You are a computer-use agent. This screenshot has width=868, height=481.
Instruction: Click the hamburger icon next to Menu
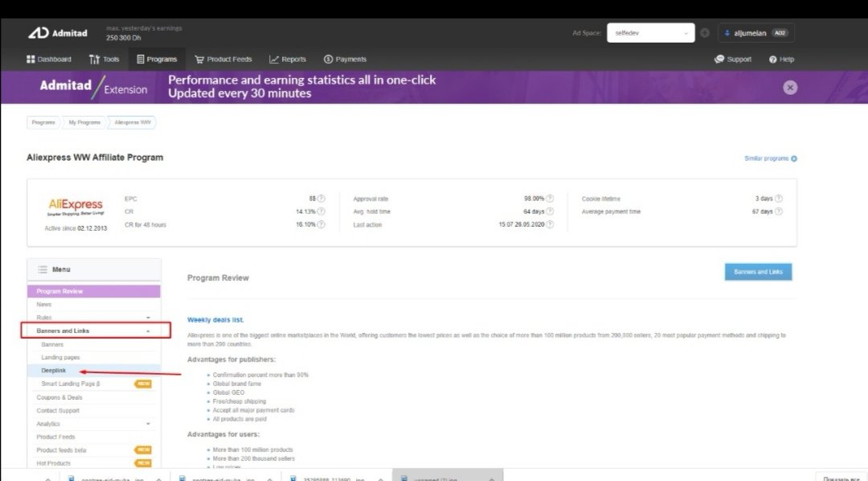[43, 269]
